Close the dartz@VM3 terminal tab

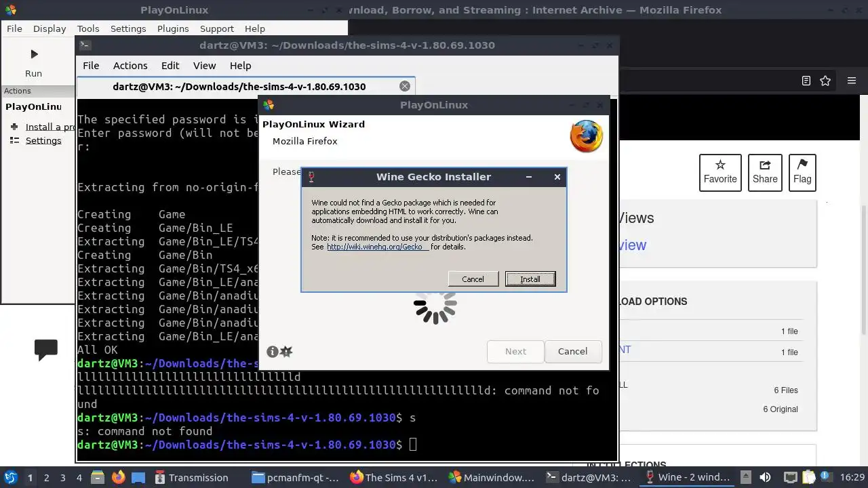coord(405,86)
